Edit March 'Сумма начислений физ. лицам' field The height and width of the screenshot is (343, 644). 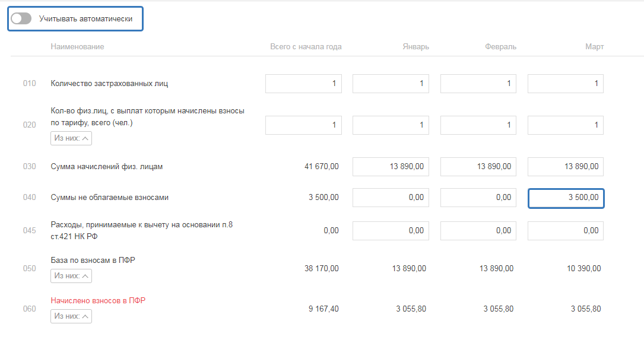pos(565,167)
